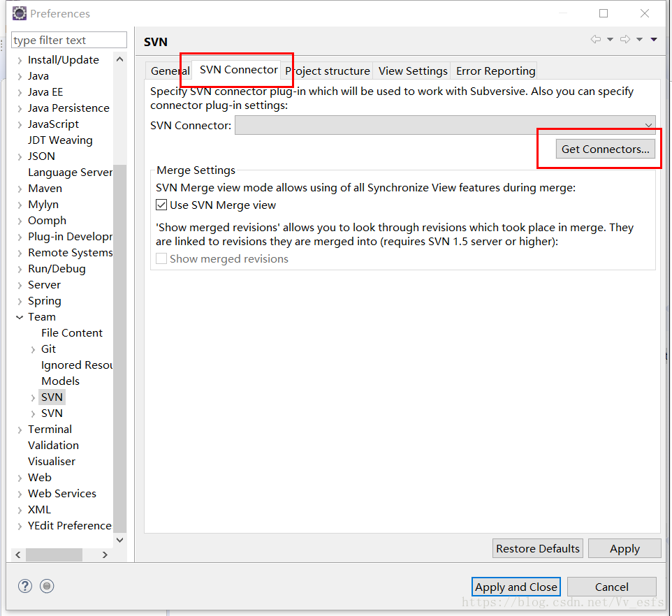Select Language Servers in the tree
Image resolution: width=672 pixels, height=616 pixels.
pyautogui.click(x=70, y=173)
